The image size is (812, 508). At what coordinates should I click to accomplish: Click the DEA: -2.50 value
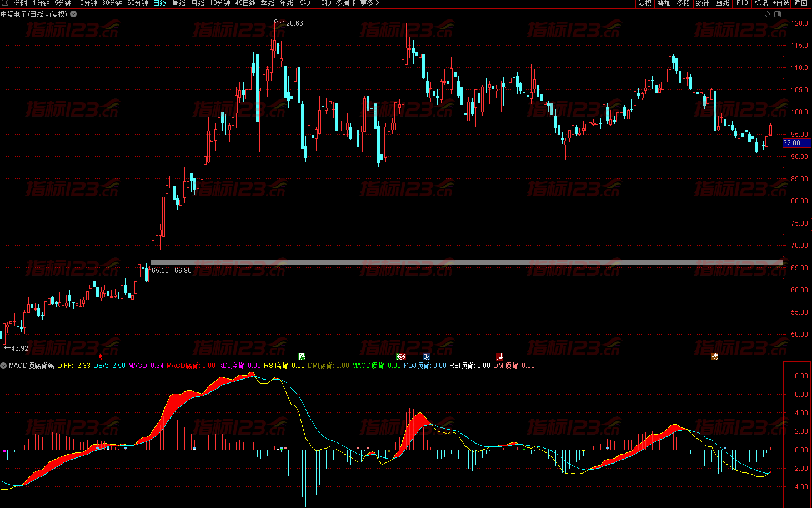[x=109, y=366]
